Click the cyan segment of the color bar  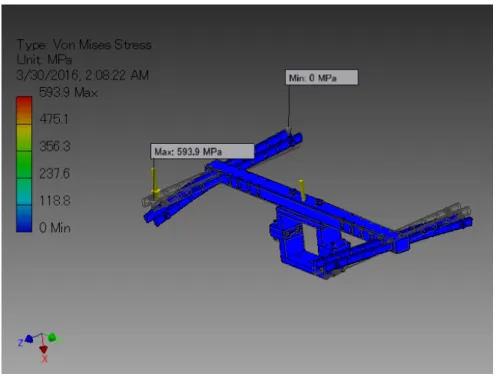[24, 192]
